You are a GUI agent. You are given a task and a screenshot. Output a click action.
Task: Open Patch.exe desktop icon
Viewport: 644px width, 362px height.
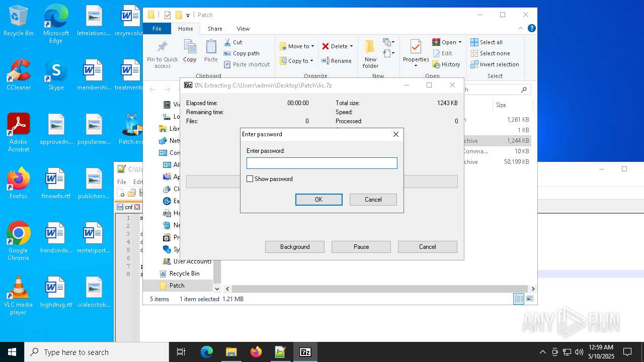coord(130,130)
